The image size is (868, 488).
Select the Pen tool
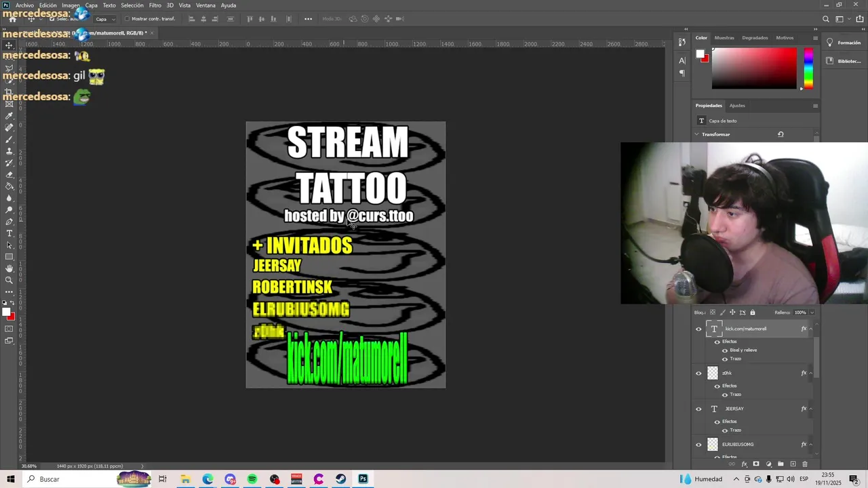[9, 222]
